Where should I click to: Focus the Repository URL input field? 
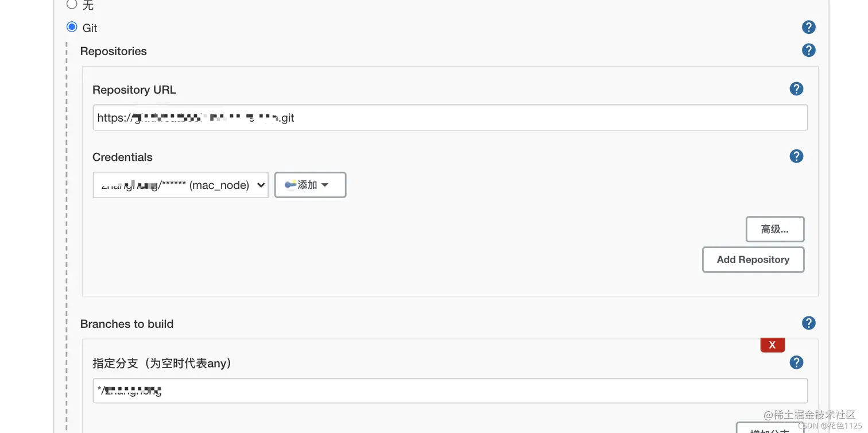[450, 117]
